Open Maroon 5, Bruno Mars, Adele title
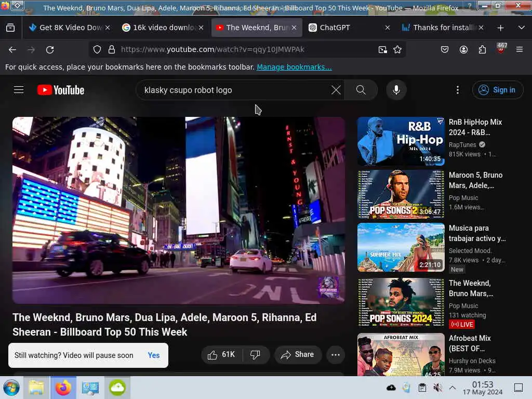Viewport: 532px width, 399px height. coord(475,180)
